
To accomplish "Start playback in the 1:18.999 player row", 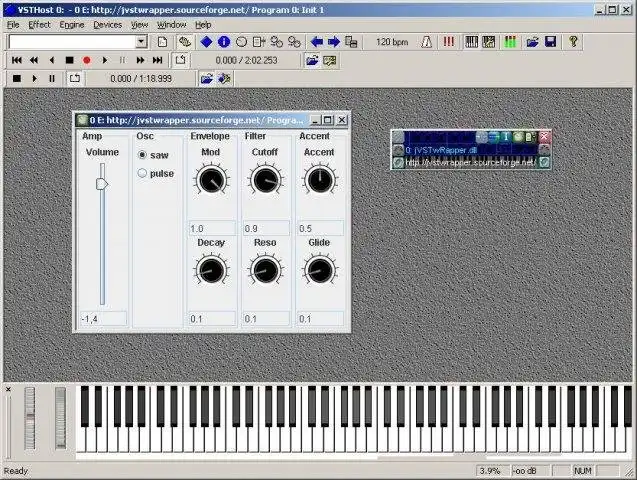I will (x=35, y=78).
